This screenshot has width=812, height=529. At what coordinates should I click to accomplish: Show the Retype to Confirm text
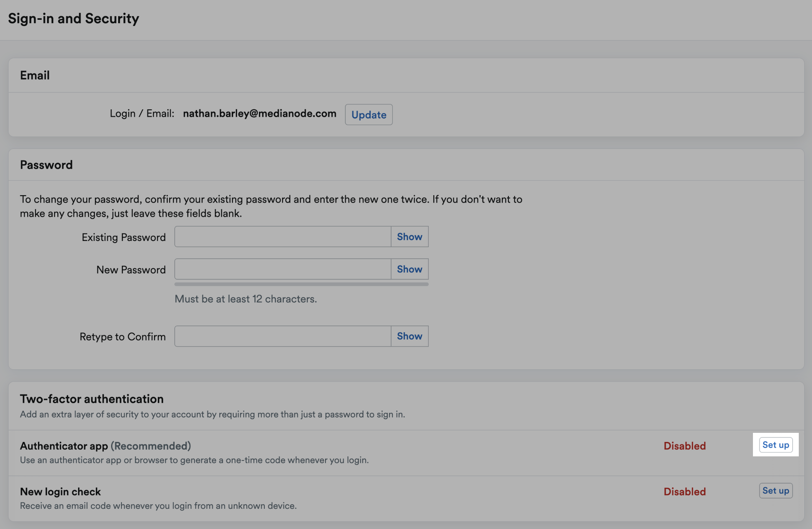tap(409, 336)
